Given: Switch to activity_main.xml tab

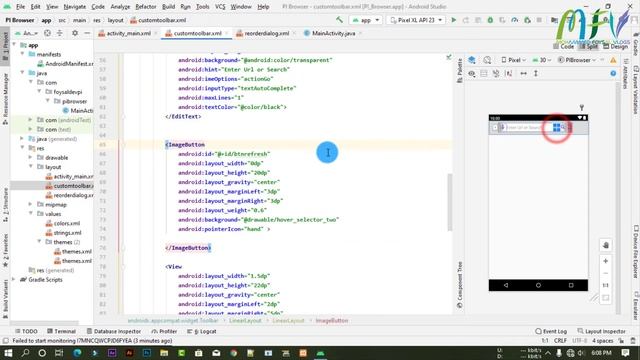Looking at the screenshot, I should click(128, 33).
